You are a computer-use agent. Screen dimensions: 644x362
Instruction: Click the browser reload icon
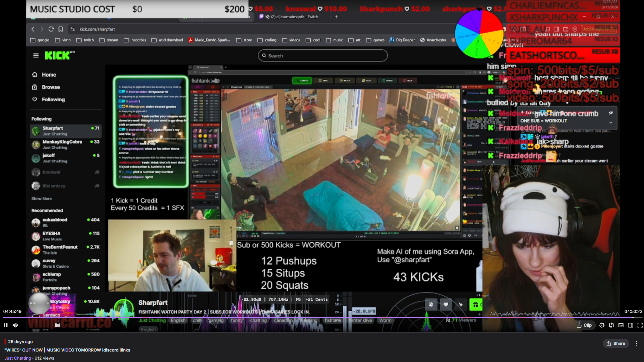51,29
